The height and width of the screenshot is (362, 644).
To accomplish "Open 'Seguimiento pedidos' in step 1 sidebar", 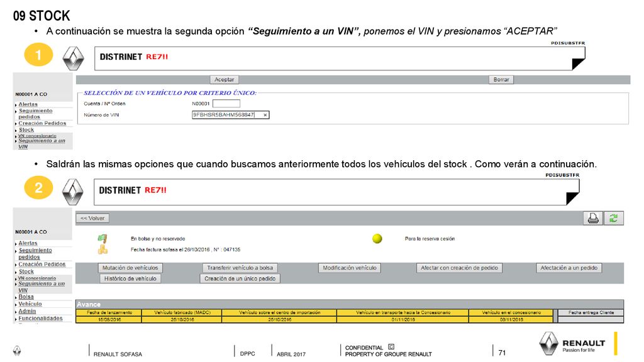I will point(35,114).
